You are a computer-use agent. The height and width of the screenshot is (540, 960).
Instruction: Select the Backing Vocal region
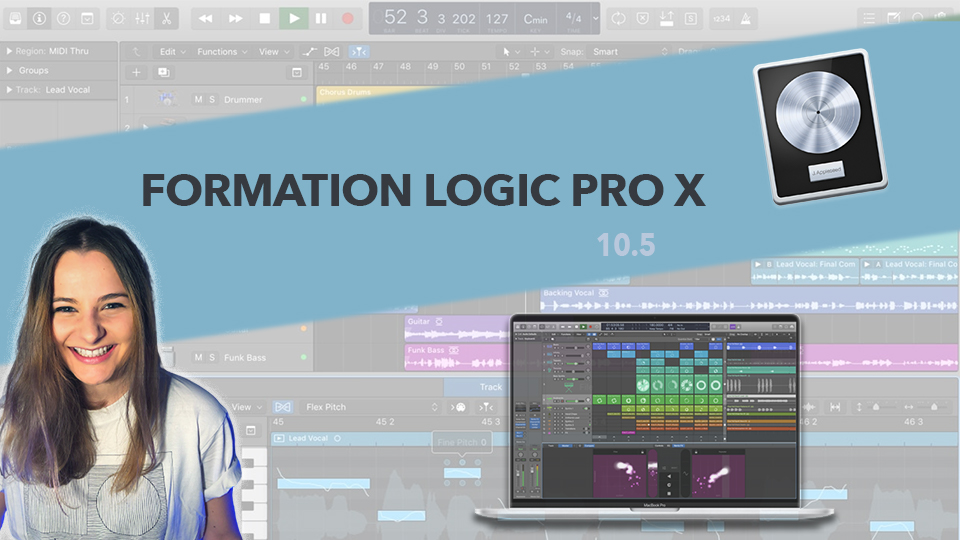[x=748, y=300]
